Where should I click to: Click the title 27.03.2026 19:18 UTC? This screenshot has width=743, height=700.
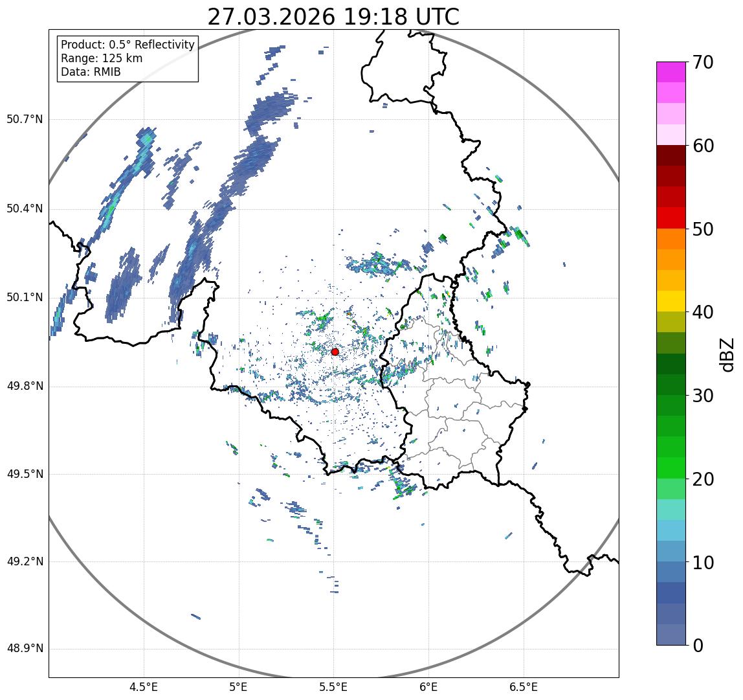coord(333,17)
